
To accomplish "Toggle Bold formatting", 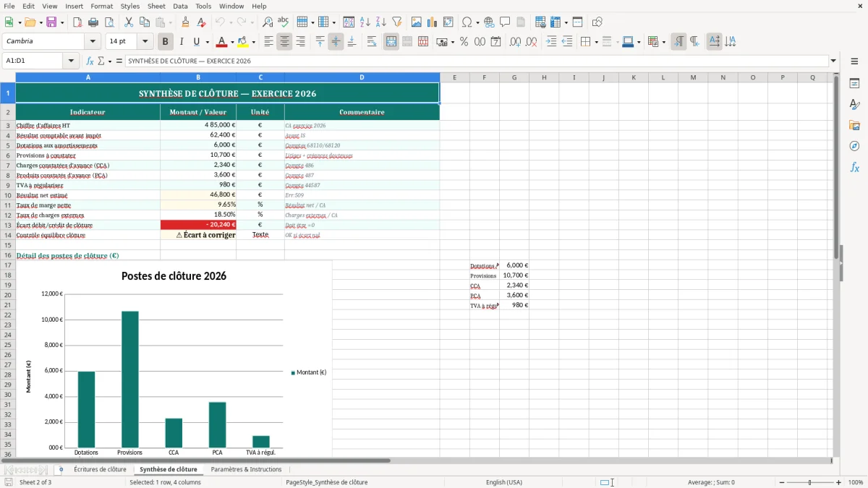I will click(165, 42).
